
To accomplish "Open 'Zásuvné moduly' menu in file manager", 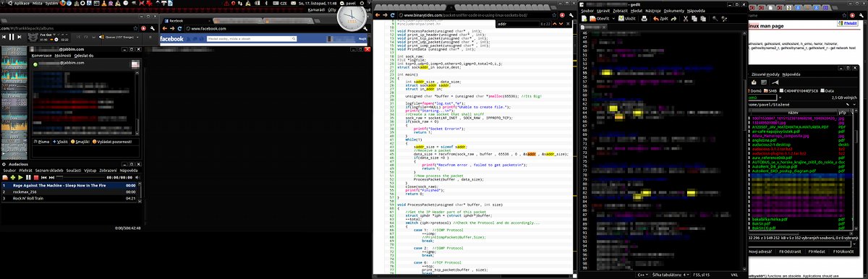I will [765, 74].
